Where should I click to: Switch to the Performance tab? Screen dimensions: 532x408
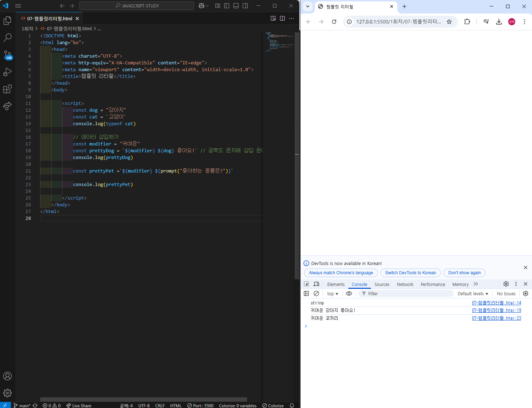click(x=433, y=284)
